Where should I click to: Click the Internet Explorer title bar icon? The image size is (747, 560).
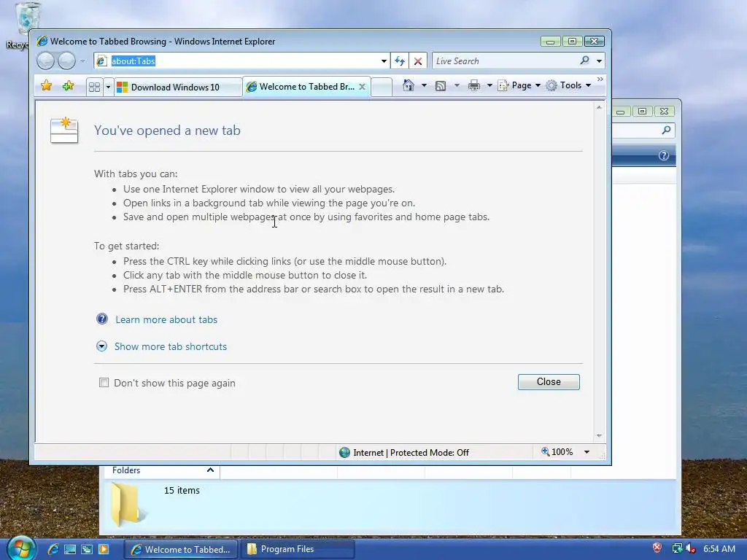(x=42, y=41)
